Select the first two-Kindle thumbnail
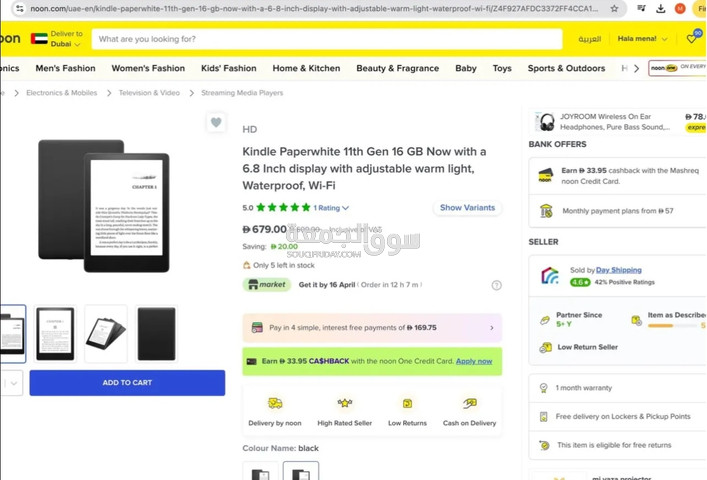The width and height of the screenshot is (707, 480). pos(13,334)
